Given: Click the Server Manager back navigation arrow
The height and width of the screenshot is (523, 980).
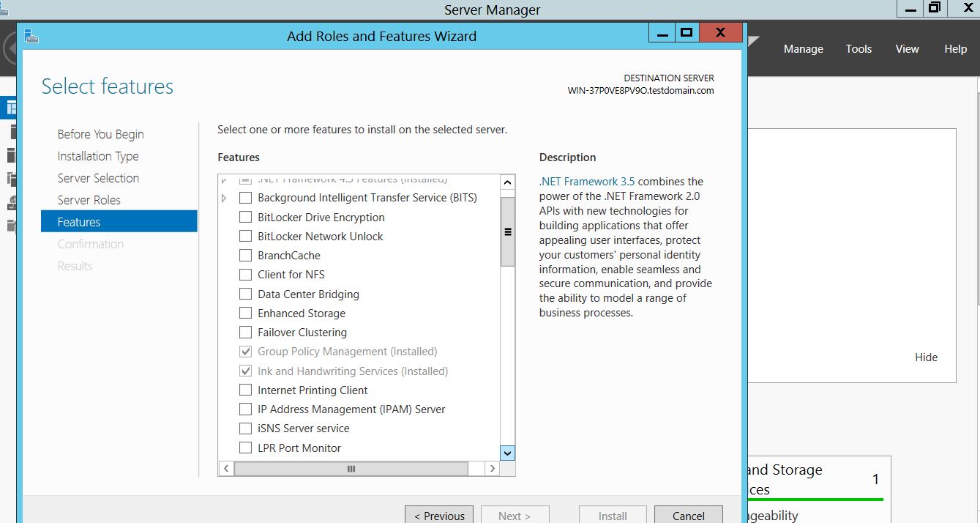Looking at the screenshot, I should click(x=9, y=49).
